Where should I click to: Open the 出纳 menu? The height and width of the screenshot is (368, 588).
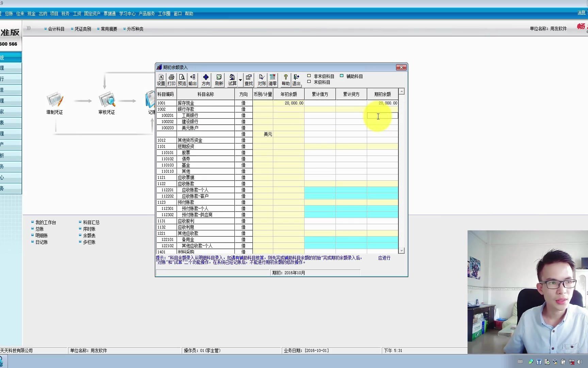(43, 14)
